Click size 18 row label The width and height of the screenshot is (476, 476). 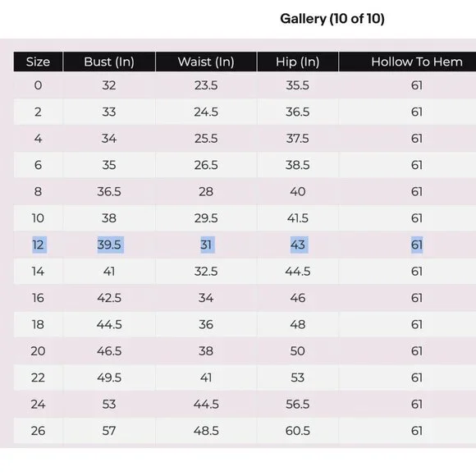[38, 324]
